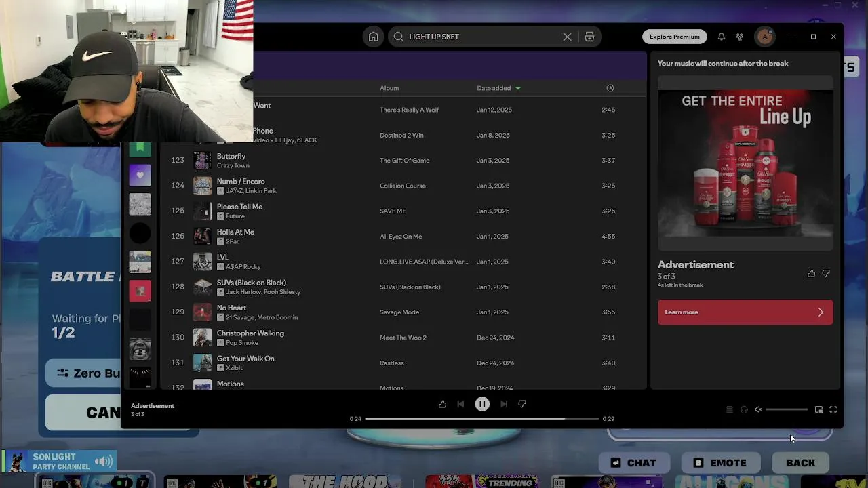Viewport: 868px width, 488px height.
Task: Open album link Savage Mode
Action: pyautogui.click(x=399, y=312)
